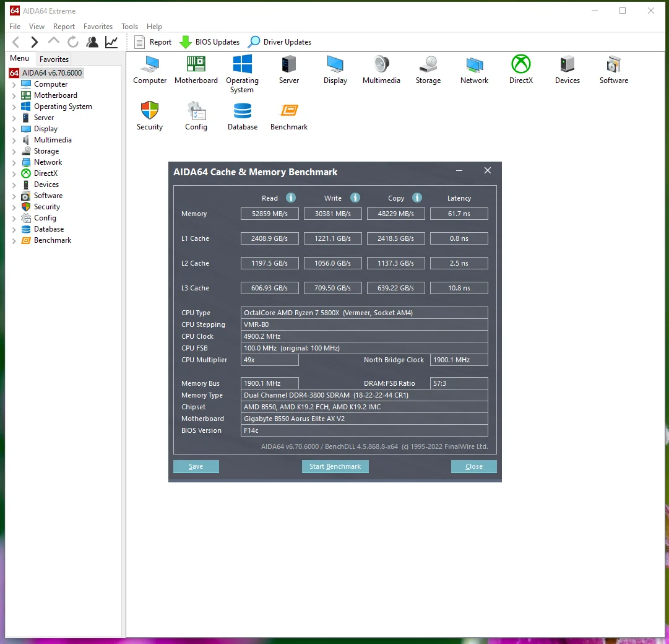The height and width of the screenshot is (644, 669).
Task: Select Devices in the sidebar tree
Action: 46,185
